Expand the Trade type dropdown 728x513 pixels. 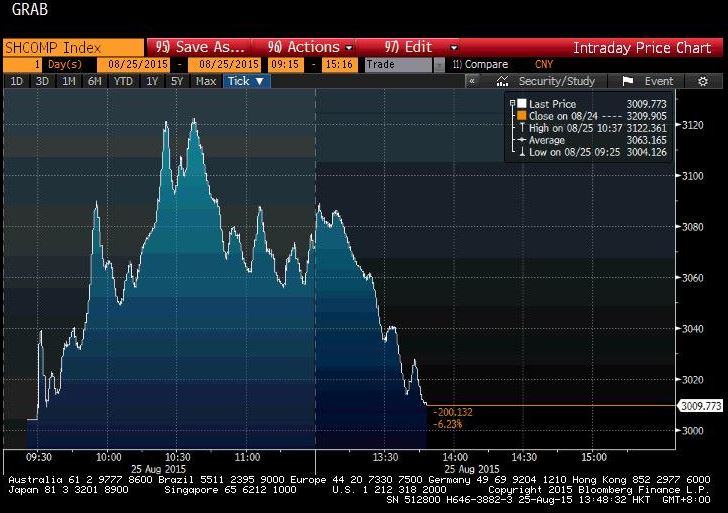pos(439,64)
